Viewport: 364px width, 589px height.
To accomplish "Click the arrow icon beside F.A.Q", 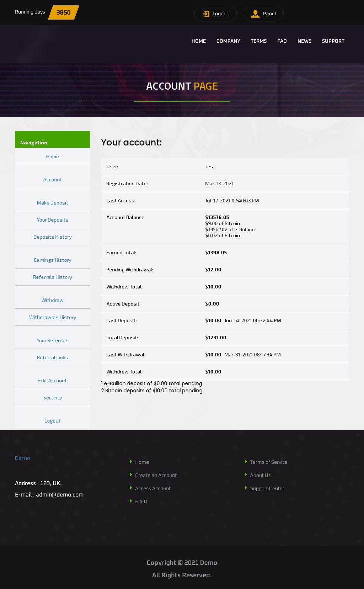I will pos(131,501).
